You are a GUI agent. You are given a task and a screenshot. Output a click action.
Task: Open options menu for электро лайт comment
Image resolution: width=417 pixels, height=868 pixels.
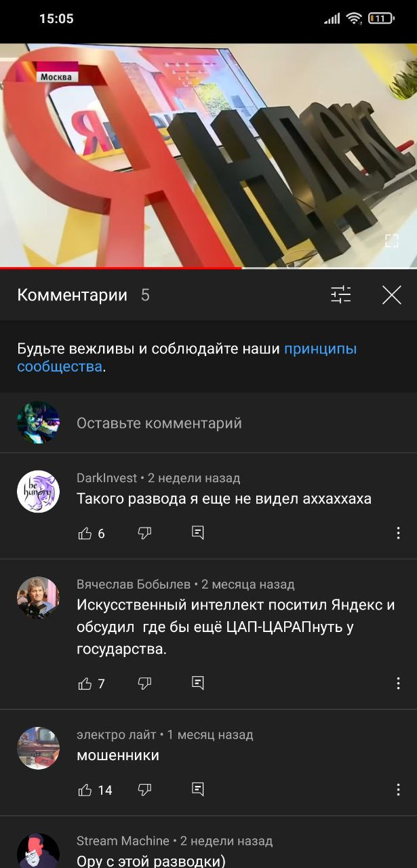tap(398, 789)
